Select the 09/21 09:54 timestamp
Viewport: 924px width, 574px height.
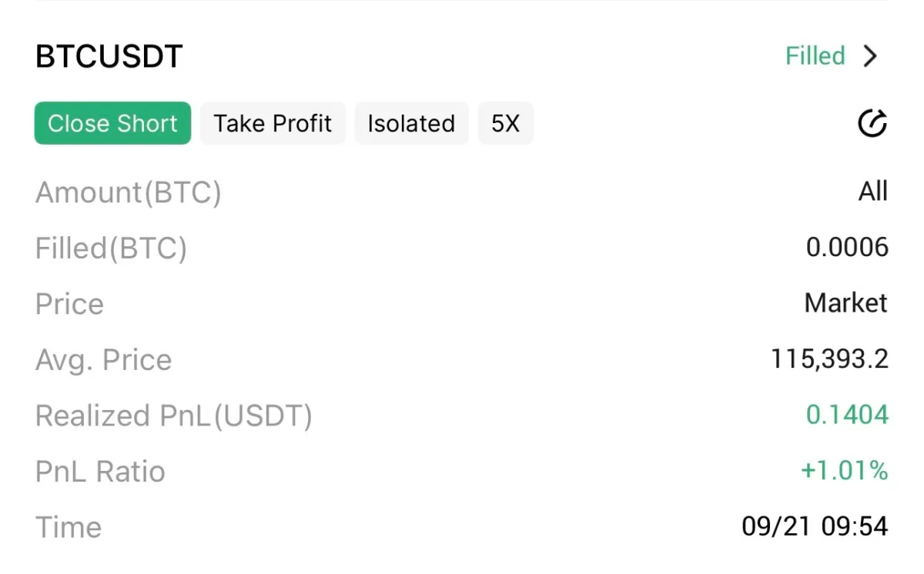[x=815, y=527]
